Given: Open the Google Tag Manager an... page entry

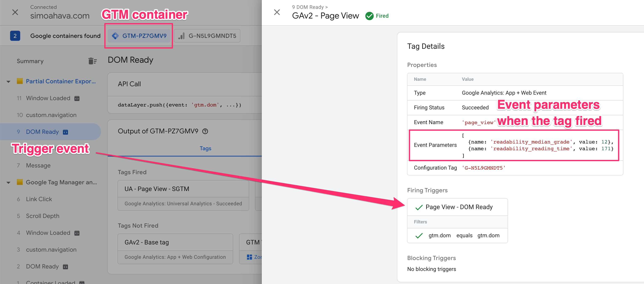Looking at the screenshot, I should click(61, 182).
